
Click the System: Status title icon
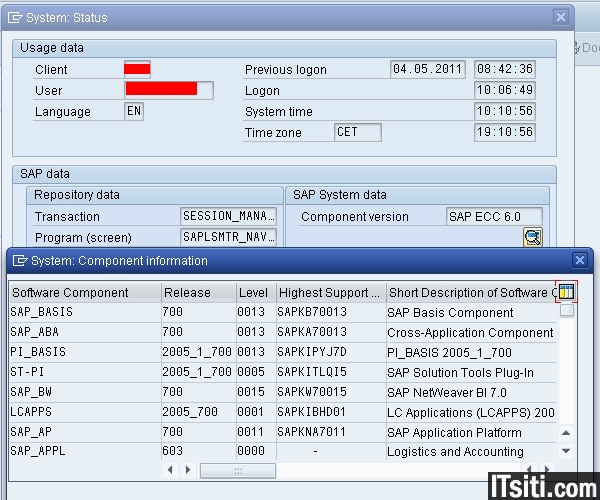click(x=15, y=18)
